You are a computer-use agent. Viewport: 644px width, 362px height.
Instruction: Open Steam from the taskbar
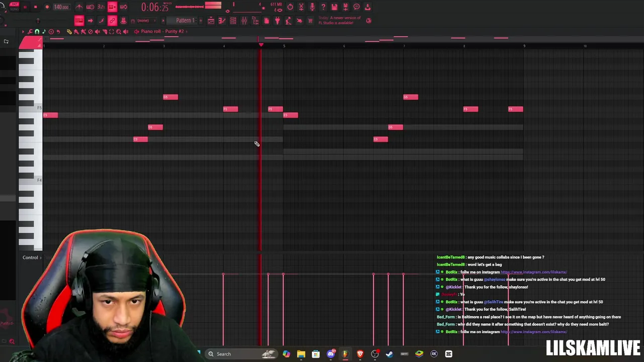(389, 354)
